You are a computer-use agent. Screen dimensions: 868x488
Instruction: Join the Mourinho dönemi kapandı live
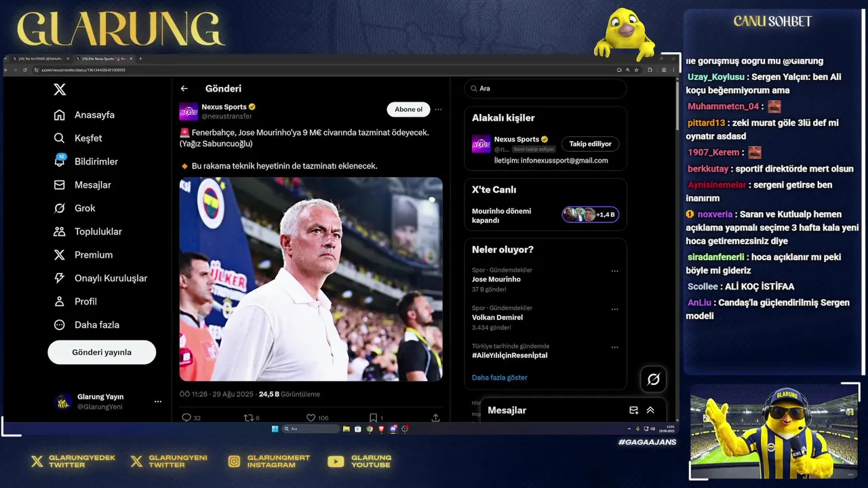coord(502,216)
